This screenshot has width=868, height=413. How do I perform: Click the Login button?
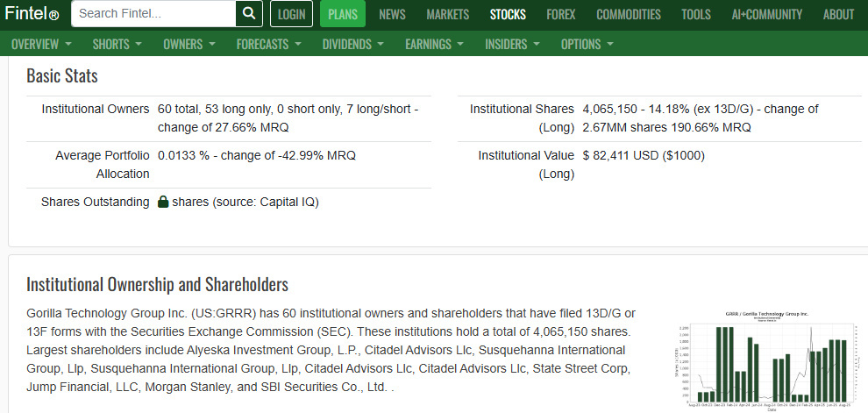(x=291, y=14)
